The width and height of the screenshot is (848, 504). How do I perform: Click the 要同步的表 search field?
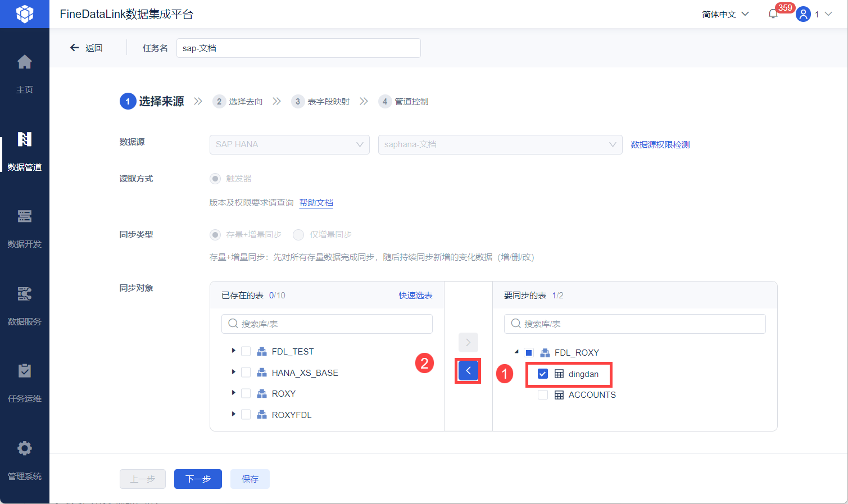(635, 324)
